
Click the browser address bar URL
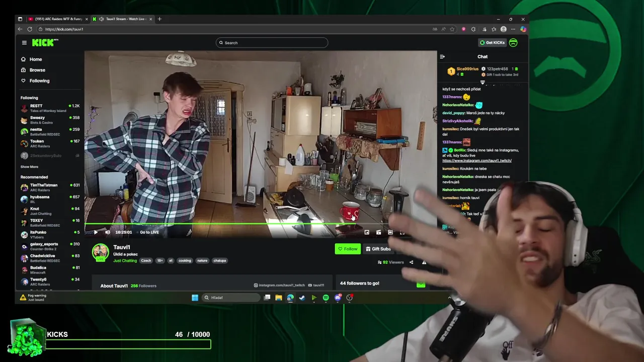tap(64, 29)
